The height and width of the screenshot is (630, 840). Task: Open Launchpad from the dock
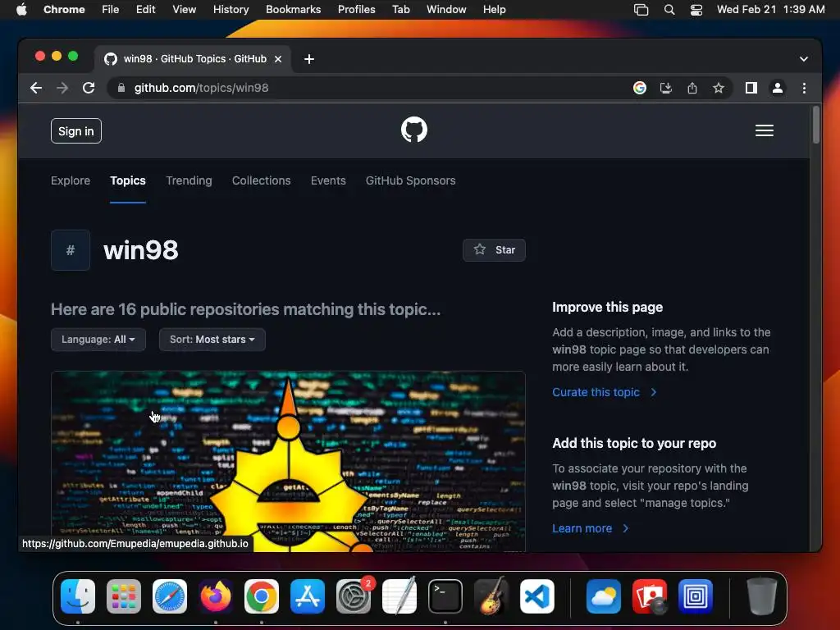[x=124, y=596]
